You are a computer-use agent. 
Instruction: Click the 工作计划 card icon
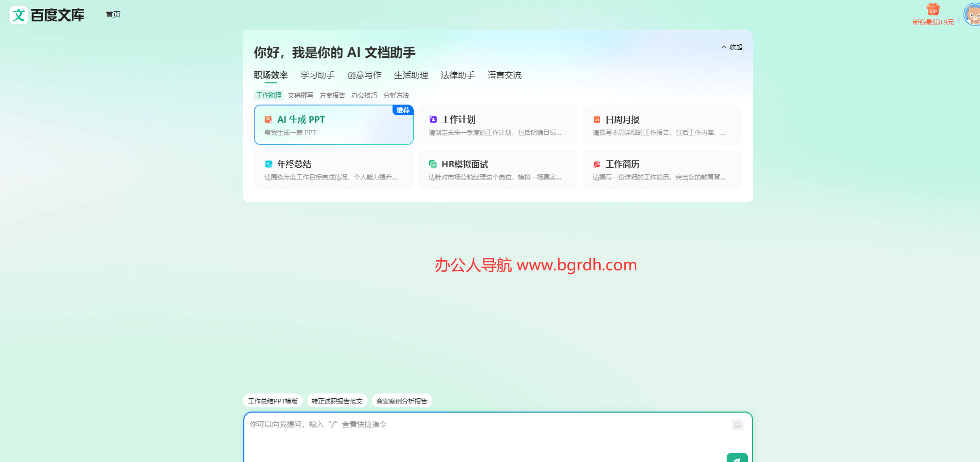433,119
